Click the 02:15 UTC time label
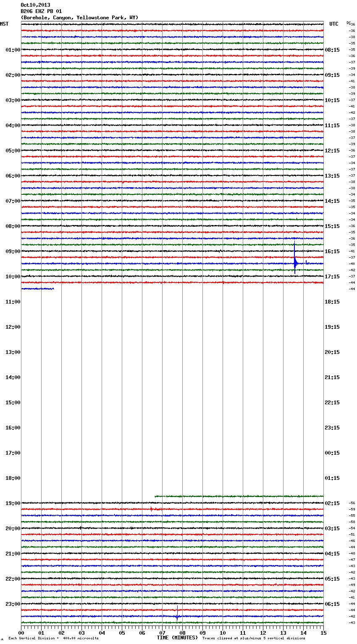The image size is (357, 644). click(332, 503)
